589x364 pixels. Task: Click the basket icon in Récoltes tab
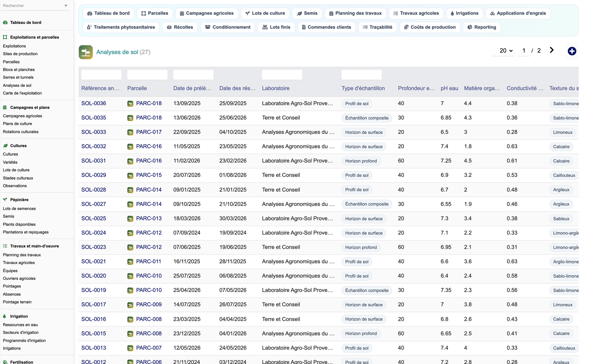click(169, 27)
